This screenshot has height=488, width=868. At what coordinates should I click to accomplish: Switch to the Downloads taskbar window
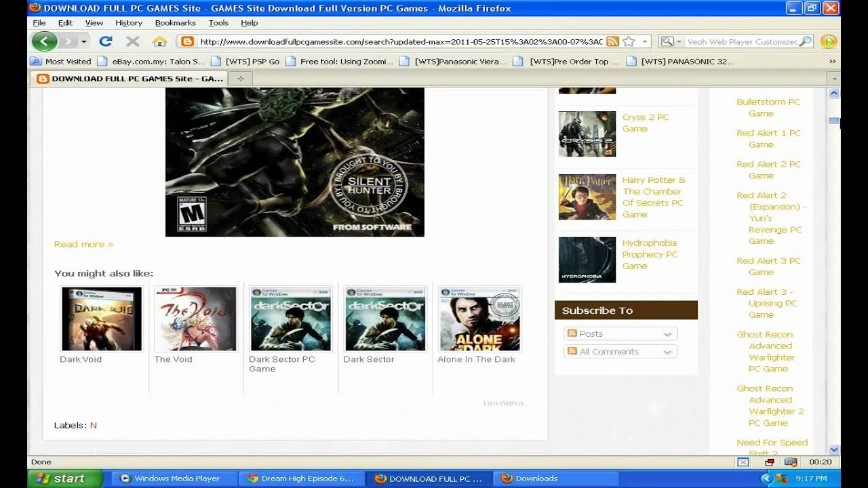(x=556, y=479)
